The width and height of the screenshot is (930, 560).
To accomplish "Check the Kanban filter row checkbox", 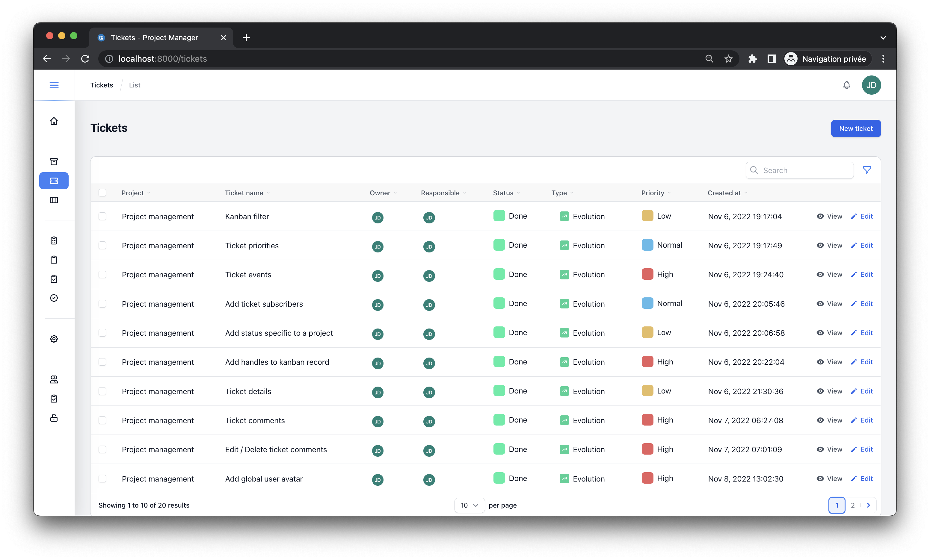I will pyautogui.click(x=102, y=216).
